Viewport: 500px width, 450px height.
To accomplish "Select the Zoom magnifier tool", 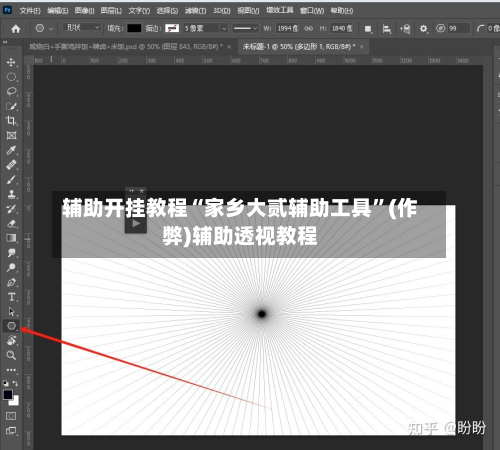I will coord(11,355).
